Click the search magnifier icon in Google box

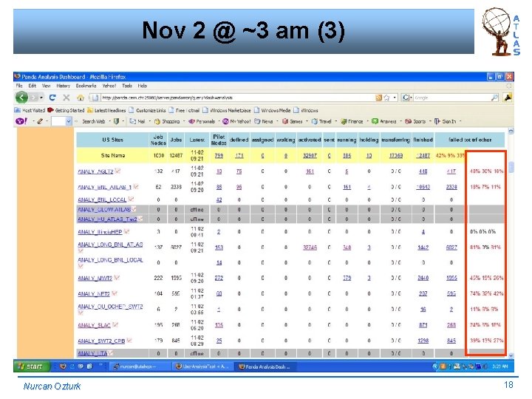tap(494, 98)
